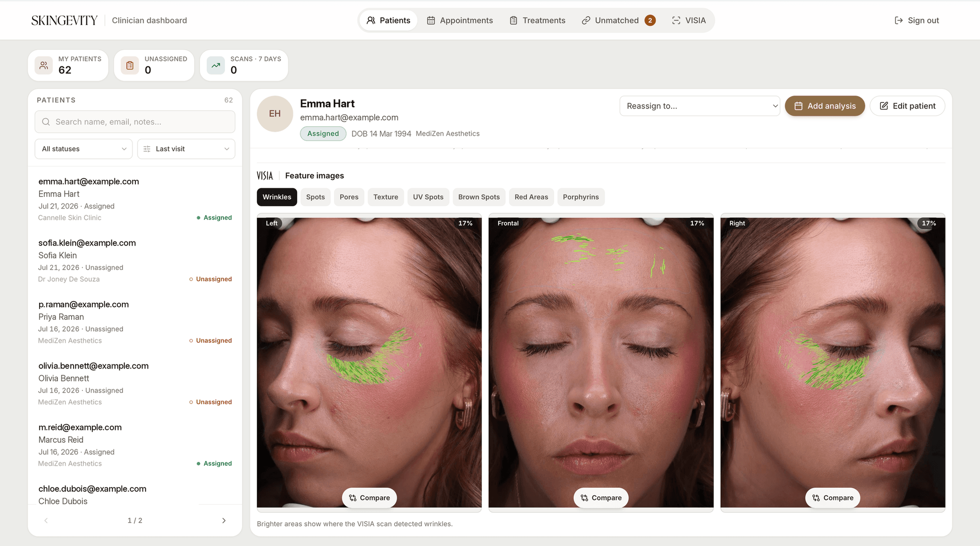The width and height of the screenshot is (980, 546).
Task: Click the 17% score on Left image
Action: point(466,223)
